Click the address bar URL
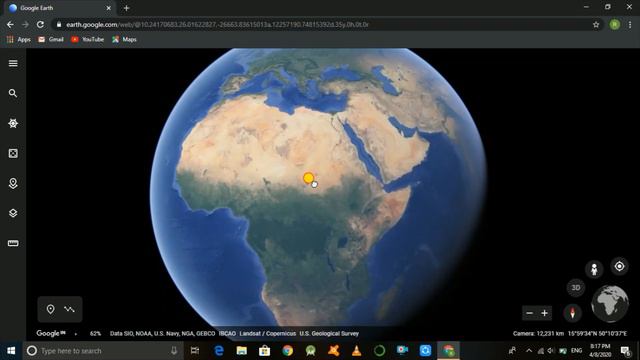Viewport: 640px width, 360px height. pyautogui.click(x=217, y=24)
